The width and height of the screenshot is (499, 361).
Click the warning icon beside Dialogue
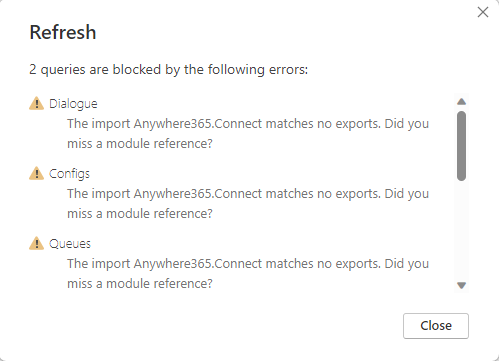pyautogui.click(x=36, y=103)
